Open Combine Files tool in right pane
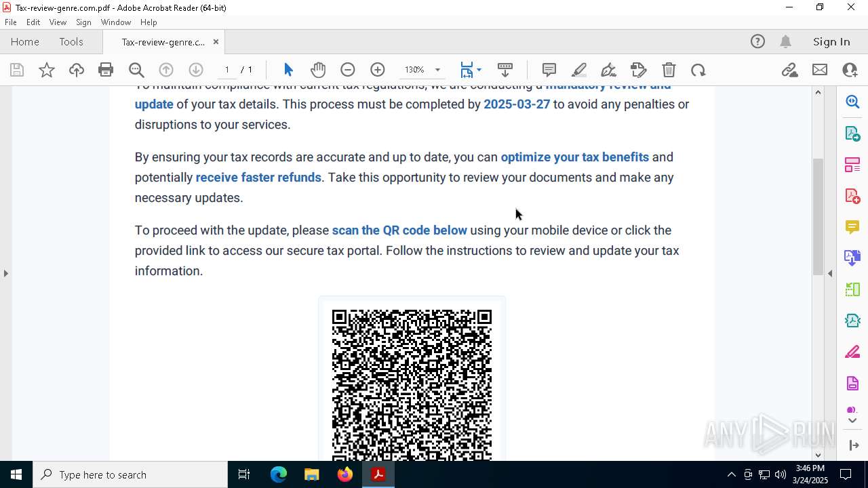The width and height of the screenshot is (868, 488). pos(852,258)
